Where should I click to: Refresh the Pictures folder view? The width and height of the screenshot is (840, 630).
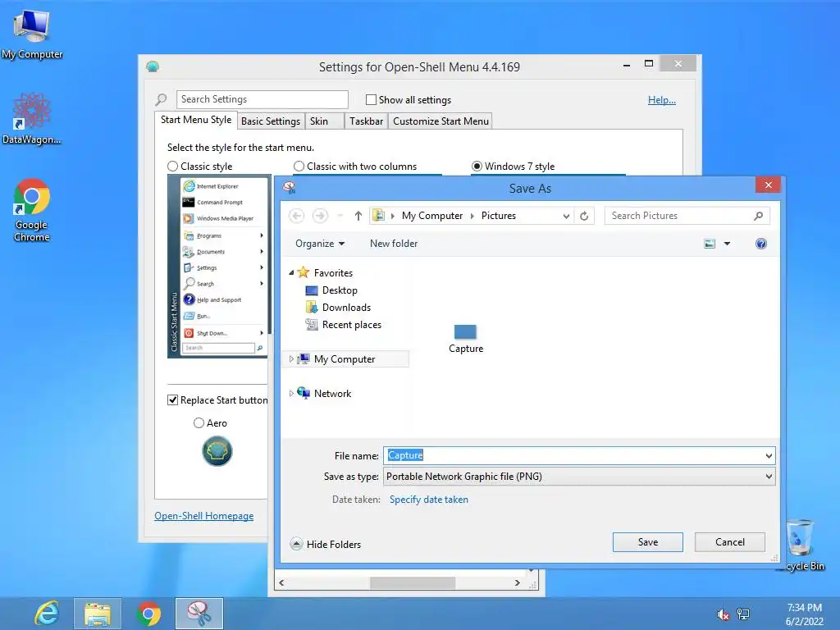tap(584, 216)
